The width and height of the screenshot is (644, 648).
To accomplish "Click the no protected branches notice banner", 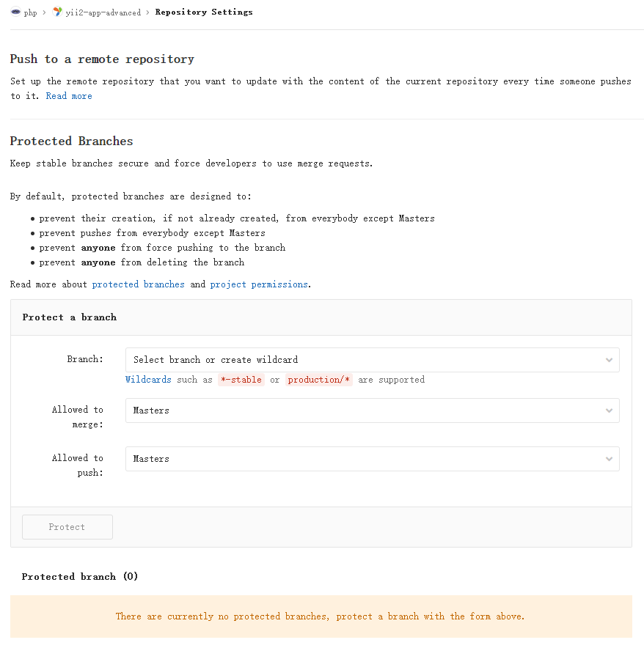I will tap(321, 616).
